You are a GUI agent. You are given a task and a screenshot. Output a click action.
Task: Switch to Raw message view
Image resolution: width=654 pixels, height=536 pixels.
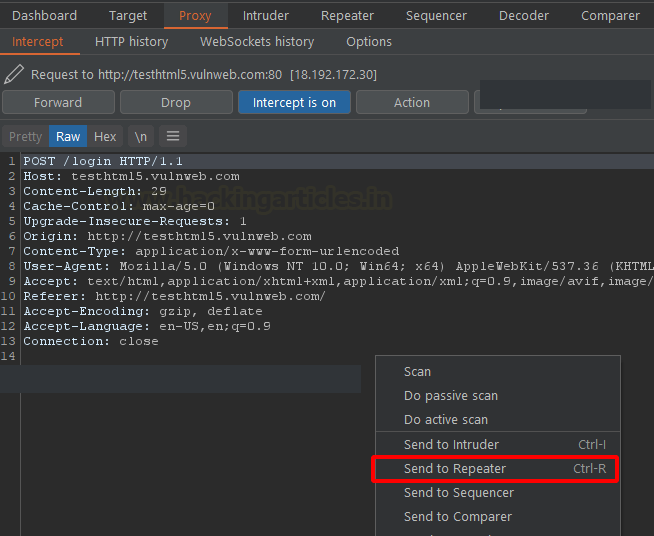click(x=68, y=136)
